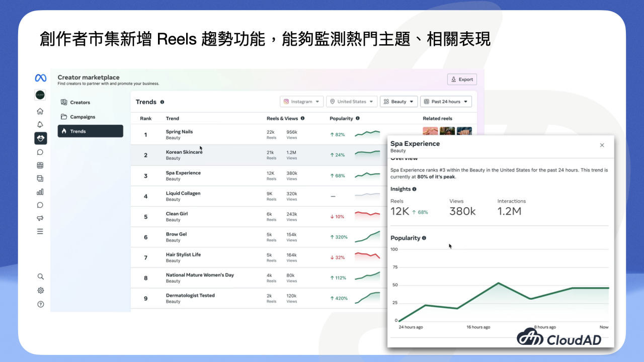The image size is (644, 362).
Task: Open the Beauty category dropdown
Action: tap(399, 102)
